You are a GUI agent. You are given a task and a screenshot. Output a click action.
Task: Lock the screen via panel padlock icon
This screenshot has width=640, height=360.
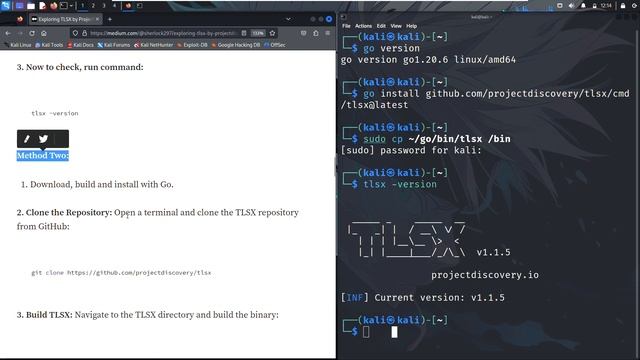click(x=623, y=6)
